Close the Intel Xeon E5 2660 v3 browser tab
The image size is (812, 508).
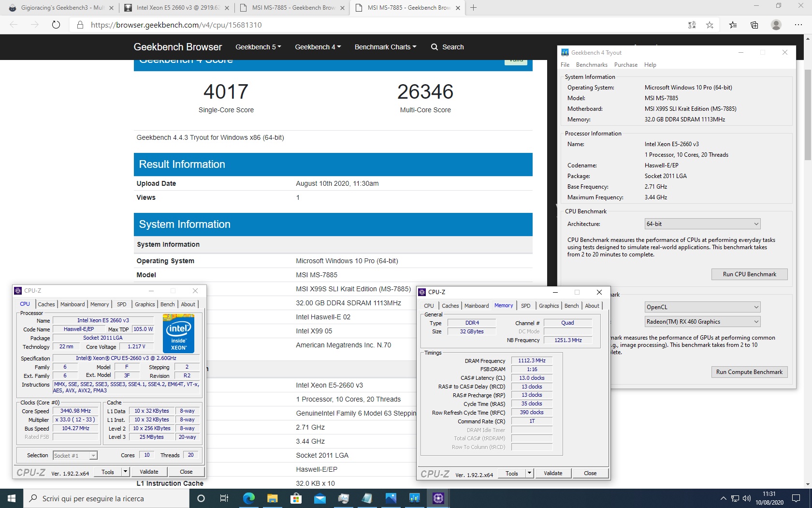tap(227, 8)
